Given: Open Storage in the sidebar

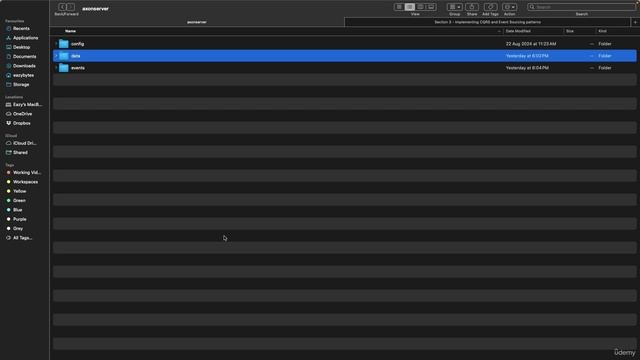Looking at the screenshot, I should point(21,85).
